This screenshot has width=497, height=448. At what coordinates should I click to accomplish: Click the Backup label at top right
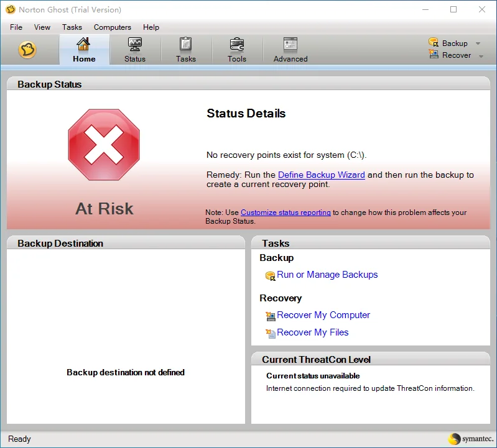point(455,43)
